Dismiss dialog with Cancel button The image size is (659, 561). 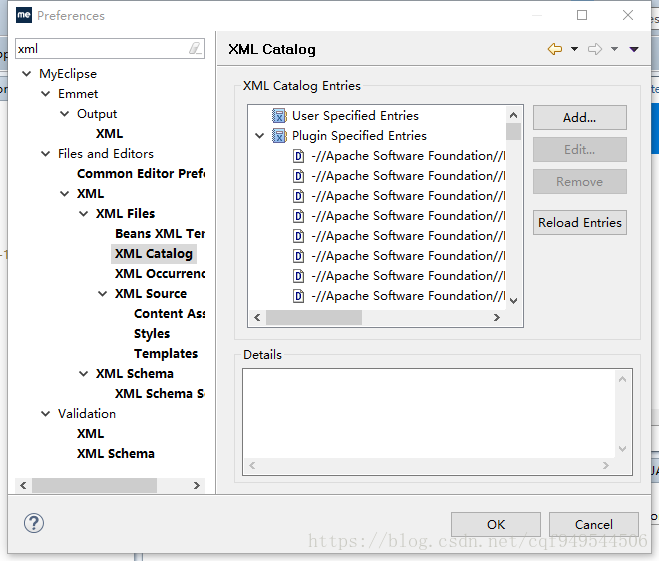pyautogui.click(x=593, y=524)
